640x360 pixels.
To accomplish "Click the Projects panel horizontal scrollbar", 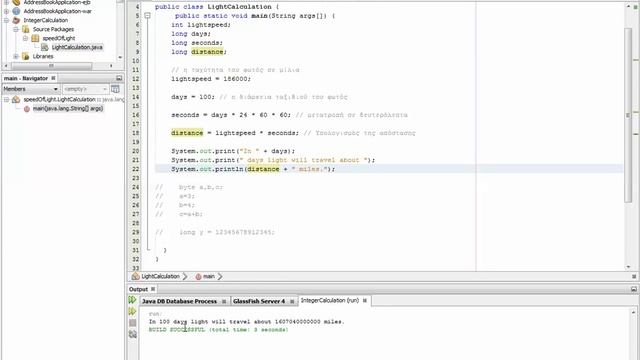I will [52, 65].
